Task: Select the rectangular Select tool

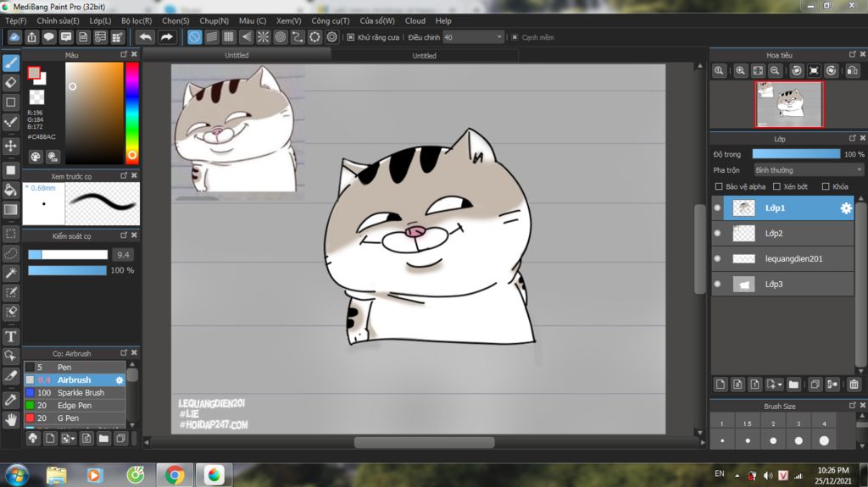Action: [x=11, y=234]
